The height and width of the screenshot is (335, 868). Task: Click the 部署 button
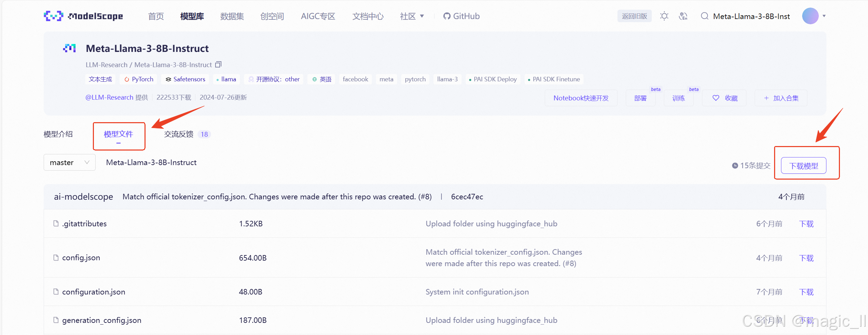click(x=640, y=98)
